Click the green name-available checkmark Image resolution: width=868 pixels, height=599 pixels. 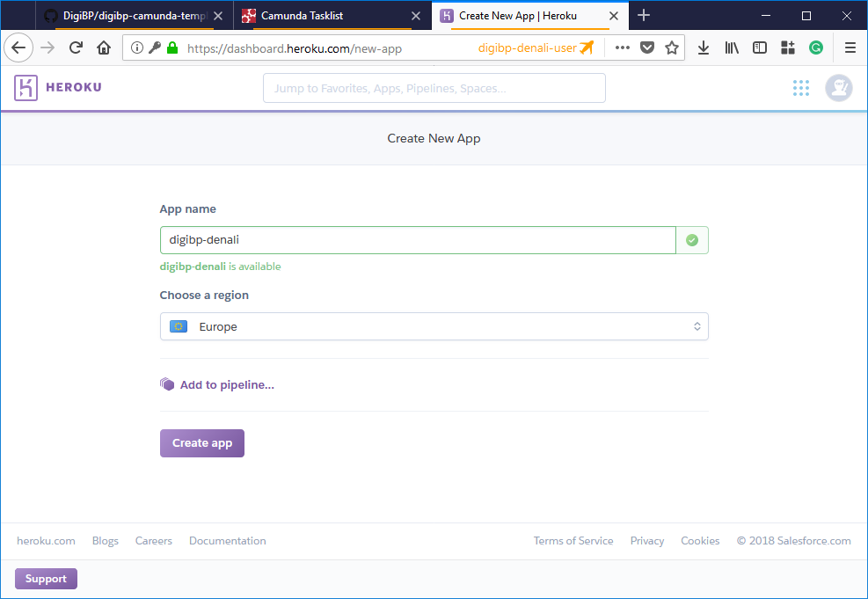[692, 240]
